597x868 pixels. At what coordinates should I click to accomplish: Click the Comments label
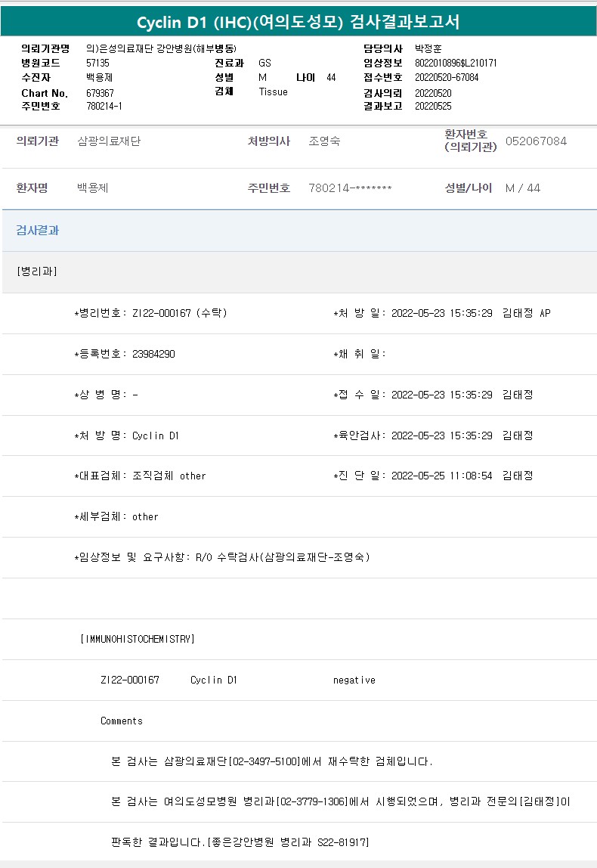tap(122, 721)
